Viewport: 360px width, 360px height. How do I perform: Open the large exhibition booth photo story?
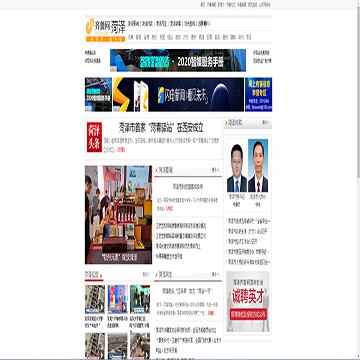(x=118, y=215)
